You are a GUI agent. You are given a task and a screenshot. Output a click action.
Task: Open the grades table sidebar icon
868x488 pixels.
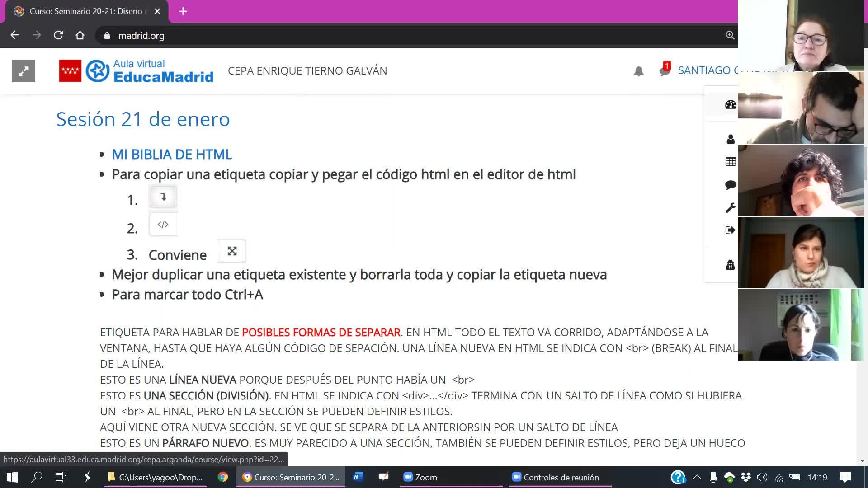click(x=730, y=162)
